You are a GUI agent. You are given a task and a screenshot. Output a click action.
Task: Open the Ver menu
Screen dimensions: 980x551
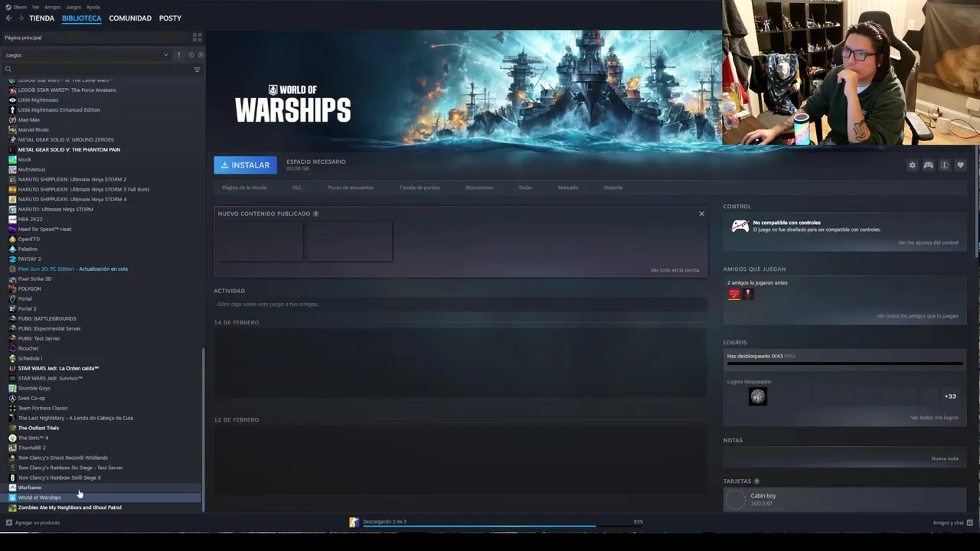point(36,7)
